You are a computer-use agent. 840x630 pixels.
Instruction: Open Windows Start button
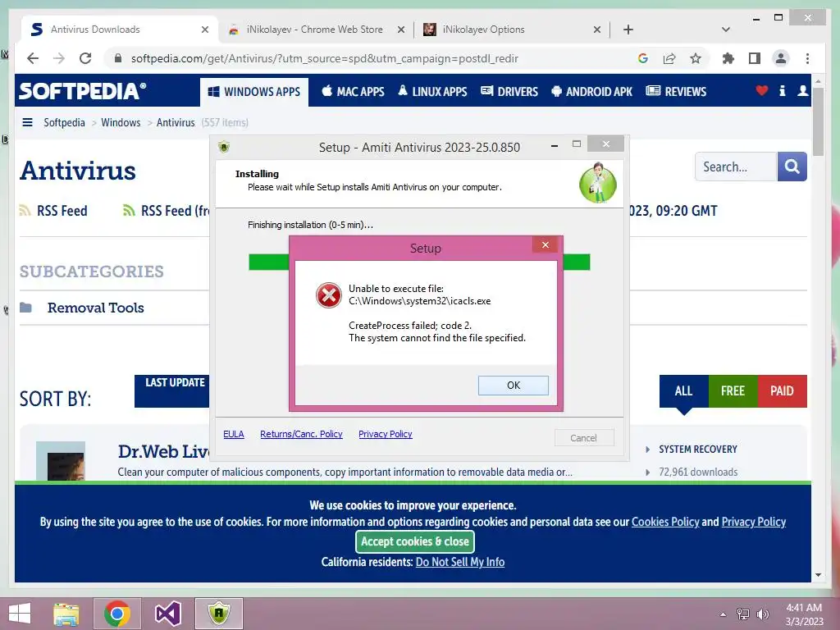click(20, 614)
